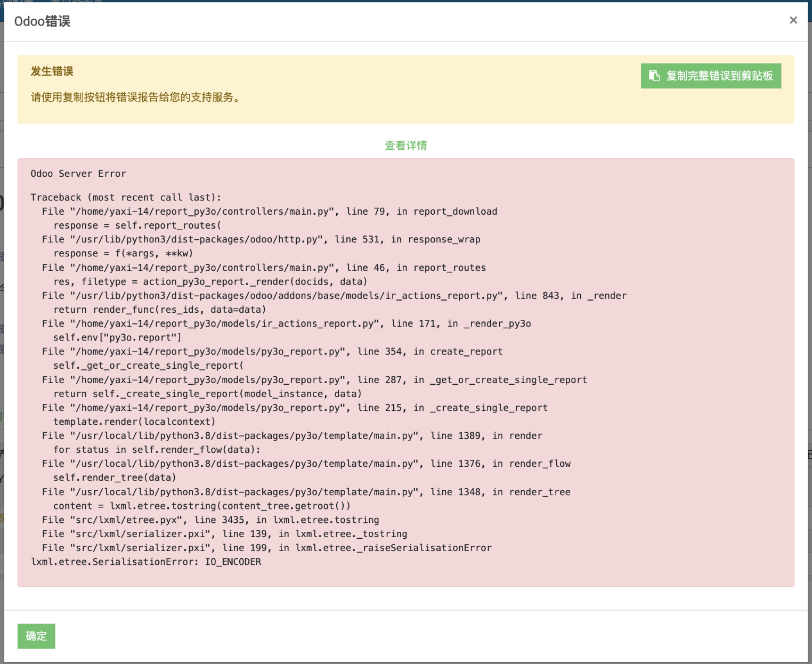The width and height of the screenshot is (812, 664).
Task: Click 'response = self.report_routes(' line
Action: pyautogui.click(x=137, y=225)
